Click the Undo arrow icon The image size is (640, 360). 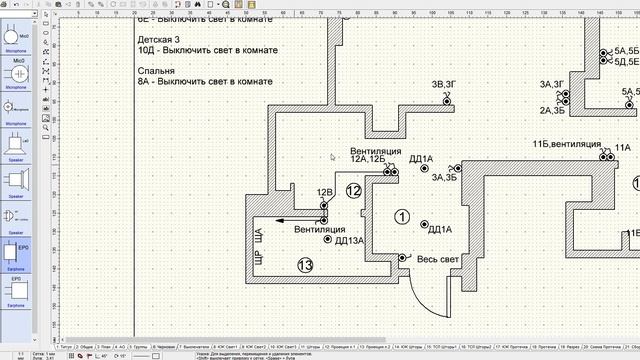[x=16, y=4]
